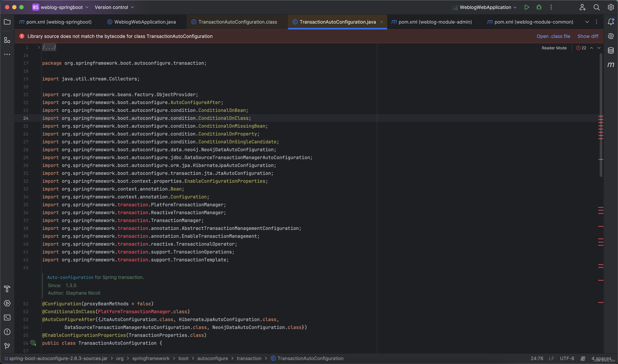Toggle Reader Mode in the editor
The image size is (618, 364).
point(554,48)
